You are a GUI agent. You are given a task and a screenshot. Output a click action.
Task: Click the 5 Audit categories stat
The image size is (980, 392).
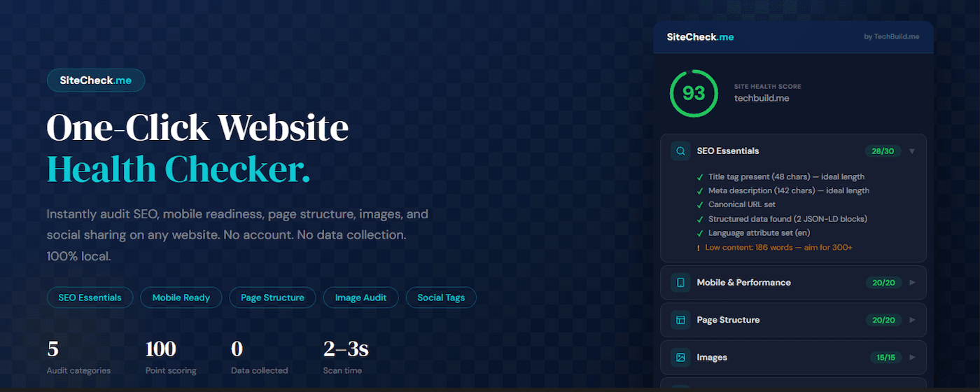pyautogui.click(x=78, y=357)
